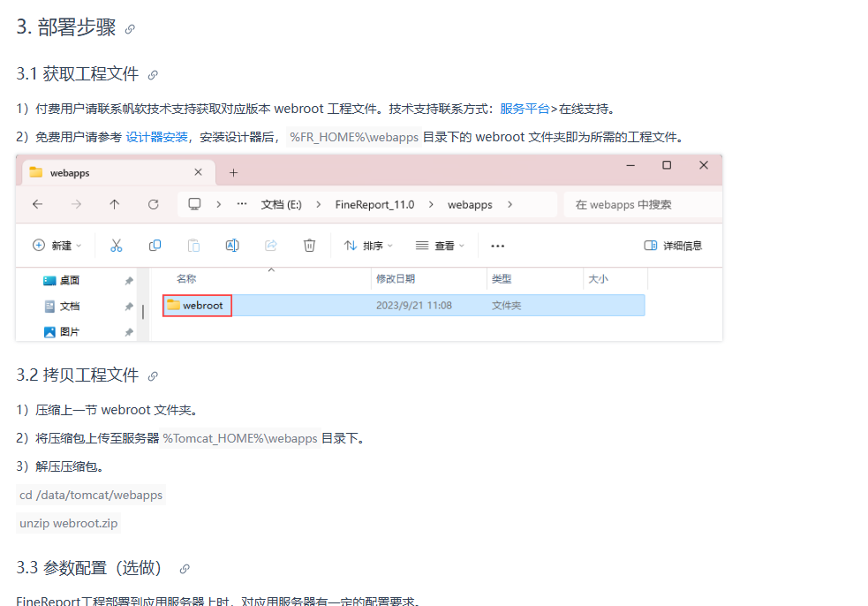
Task: Expand the 查看 view dropdown
Action: (441, 246)
